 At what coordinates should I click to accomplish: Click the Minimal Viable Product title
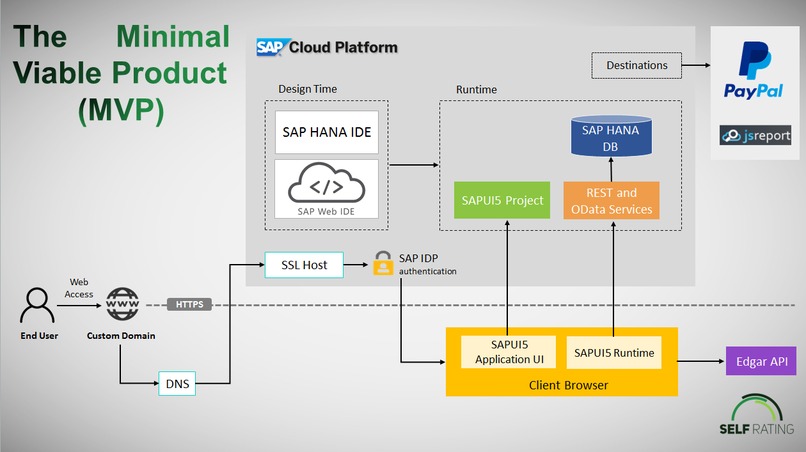tap(121, 73)
